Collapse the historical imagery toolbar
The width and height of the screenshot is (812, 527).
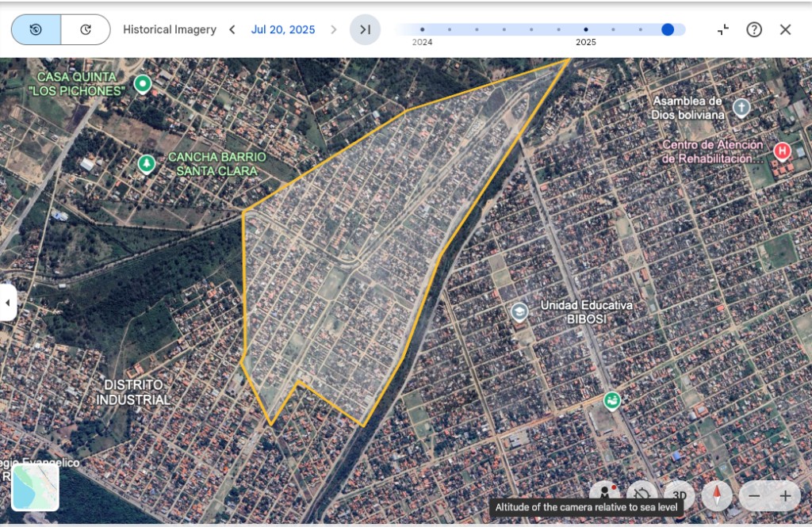[x=722, y=29]
